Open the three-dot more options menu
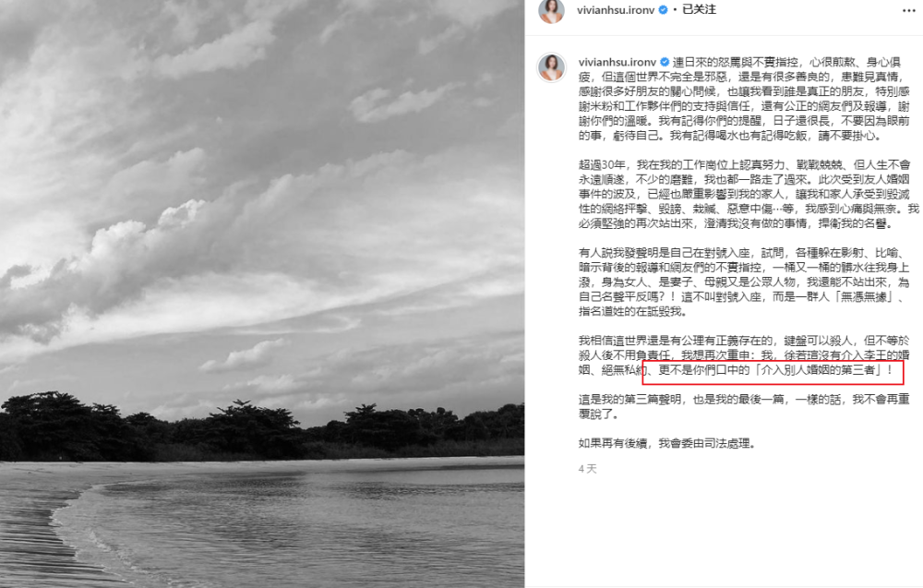The width and height of the screenshot is (923, 588). tap(909, 10)
